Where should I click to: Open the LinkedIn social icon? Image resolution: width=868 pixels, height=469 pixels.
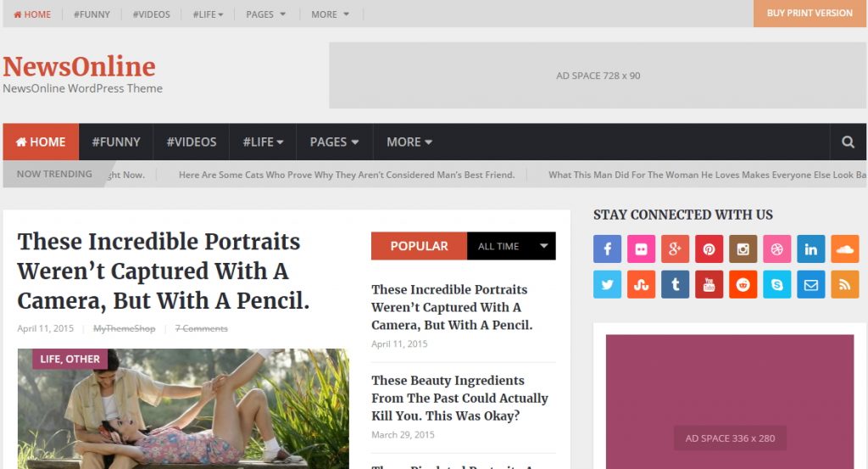click(x=811, y=248)
